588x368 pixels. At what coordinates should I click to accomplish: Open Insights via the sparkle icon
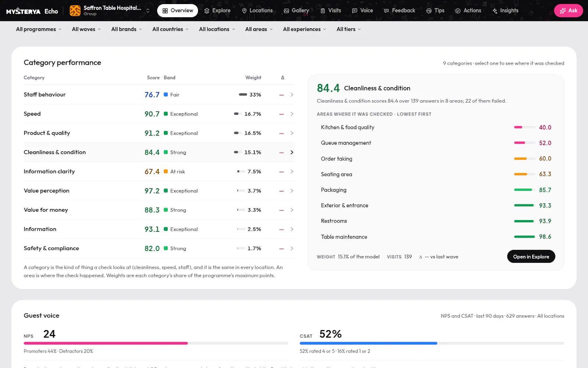[x=495, y=11]
